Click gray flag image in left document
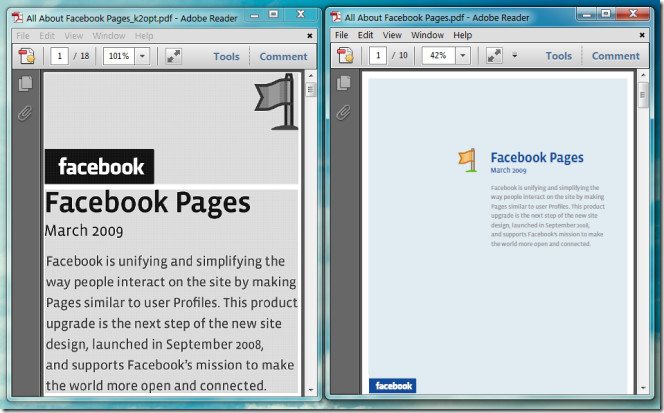 tap(276, 102)
